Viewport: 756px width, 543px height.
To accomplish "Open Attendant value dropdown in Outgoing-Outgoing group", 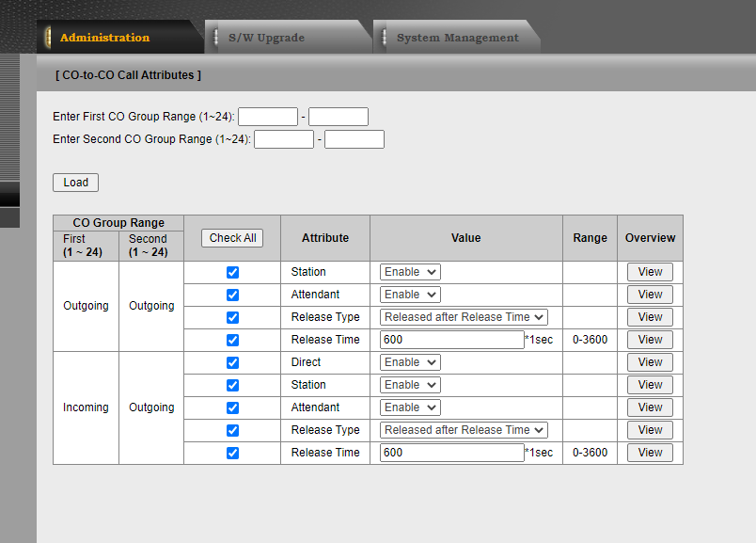I will [x=410, y=295].
